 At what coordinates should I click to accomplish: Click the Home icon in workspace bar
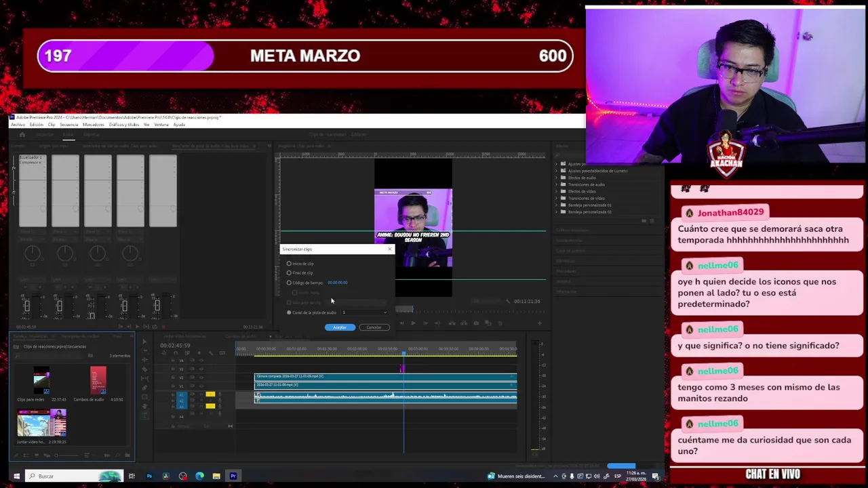pos(22,134)
